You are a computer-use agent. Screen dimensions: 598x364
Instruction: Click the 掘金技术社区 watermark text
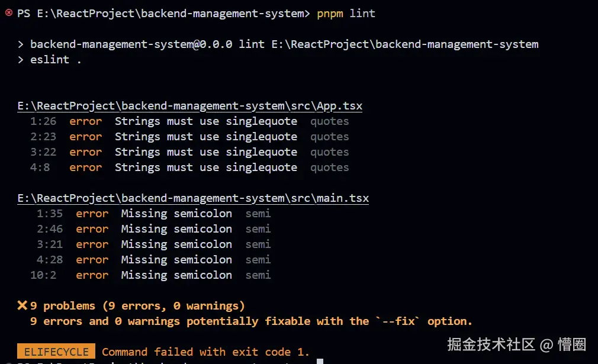(491, 344)
